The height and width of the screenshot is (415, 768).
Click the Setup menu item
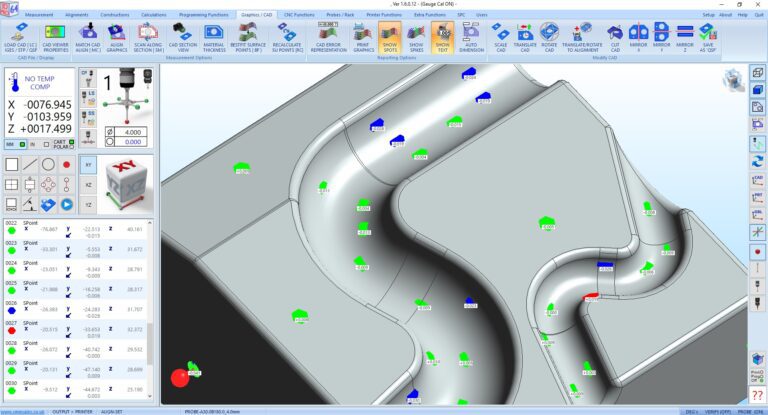(709, 15)
